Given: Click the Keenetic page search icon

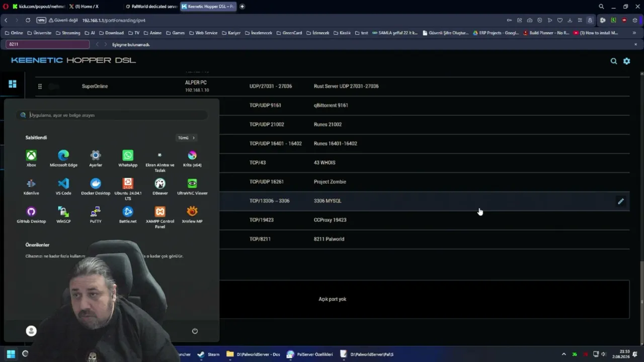Looking at the screenshot, I should [614, 61].
